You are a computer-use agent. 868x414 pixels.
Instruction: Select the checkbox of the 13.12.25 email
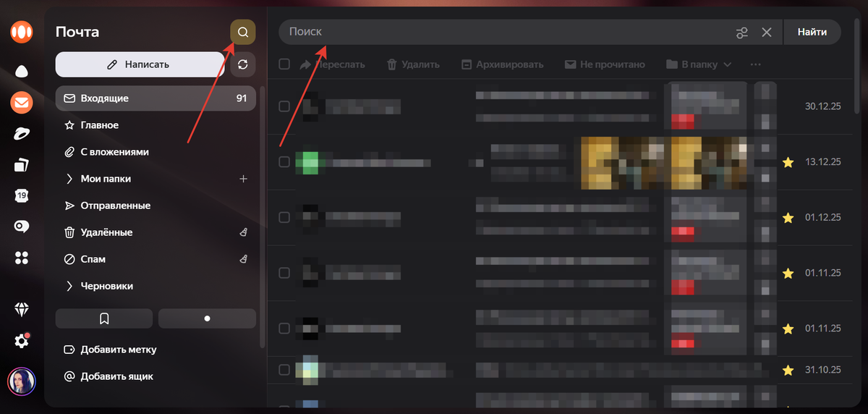[284, 162]
